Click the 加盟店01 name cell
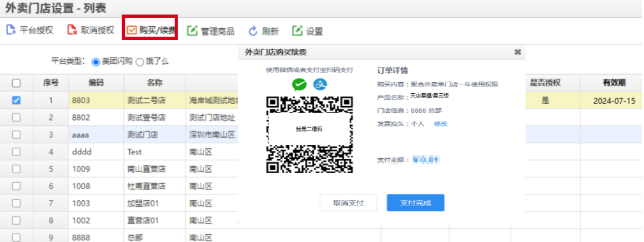Image resolution: width=644 pixels, height=242 pixels. [154, 203]
